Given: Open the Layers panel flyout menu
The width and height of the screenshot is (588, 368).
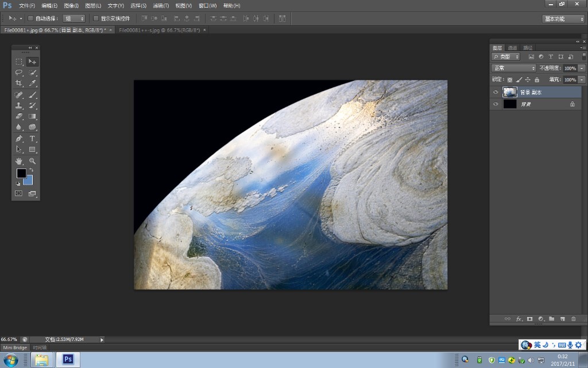Looking at the screenshot, I should coord(583,48).
